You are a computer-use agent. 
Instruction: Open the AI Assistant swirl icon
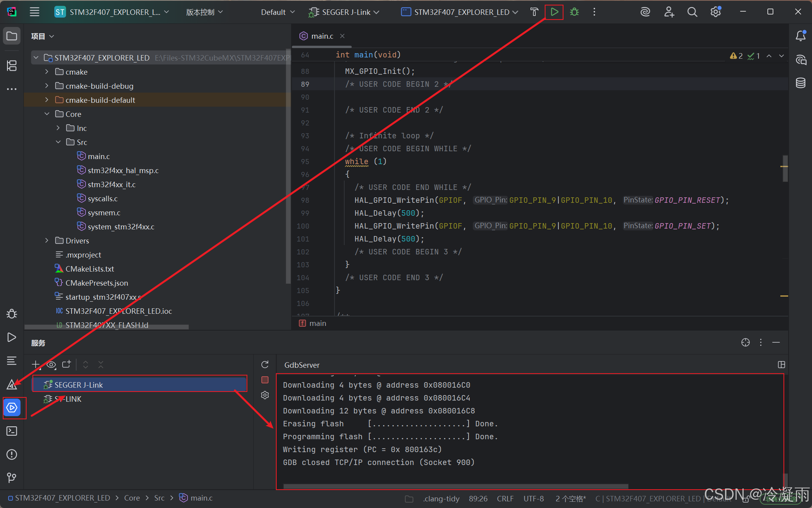645,12
